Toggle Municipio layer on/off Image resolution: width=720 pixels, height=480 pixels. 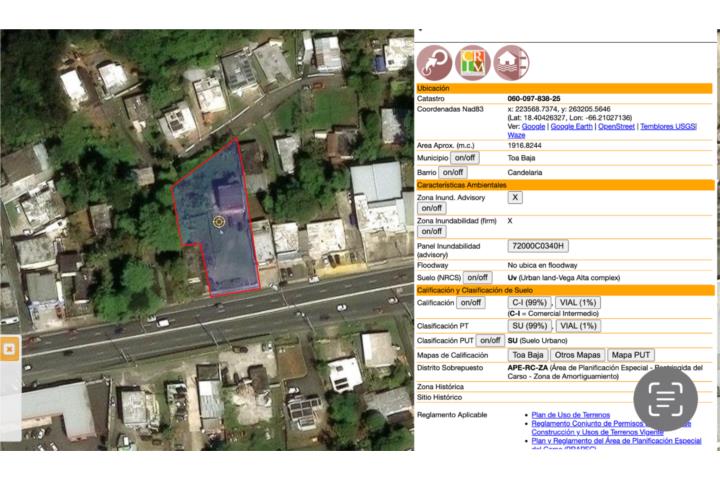pos(465,158)
